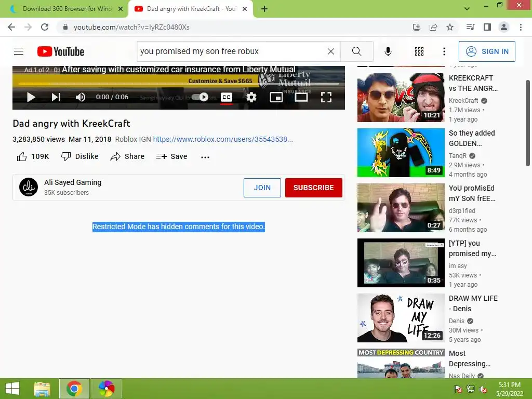
Task: Open So they added GOLDEN video thumbnail
Action: 401,152
